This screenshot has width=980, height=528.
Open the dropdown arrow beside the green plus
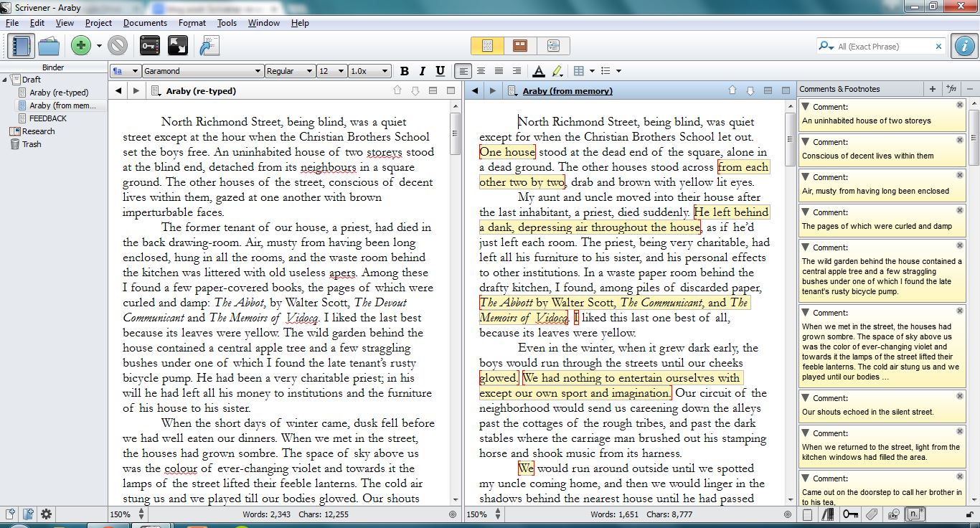pos(99,46)
